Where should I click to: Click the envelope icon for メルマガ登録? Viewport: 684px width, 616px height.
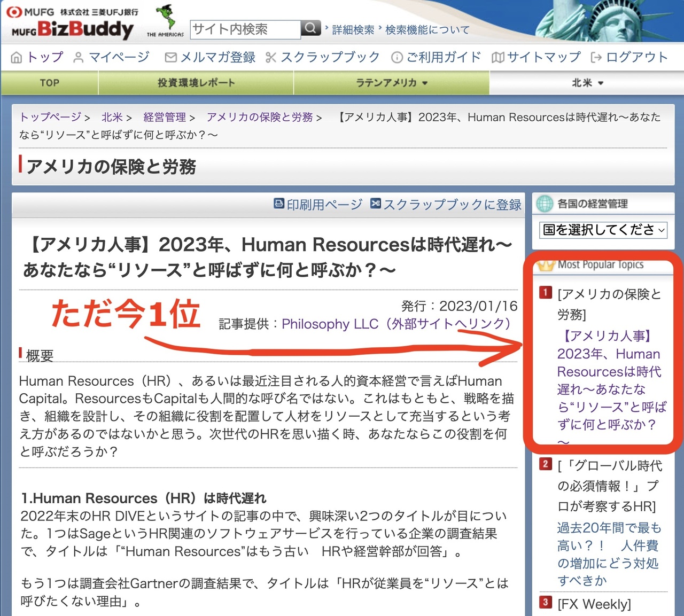(170, 58)
